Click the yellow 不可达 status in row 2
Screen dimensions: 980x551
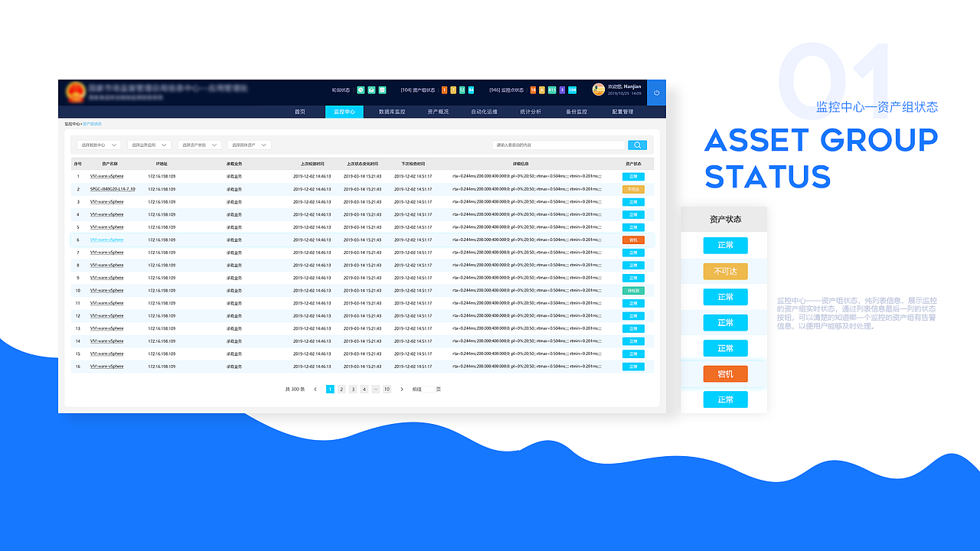pos(633,189)
